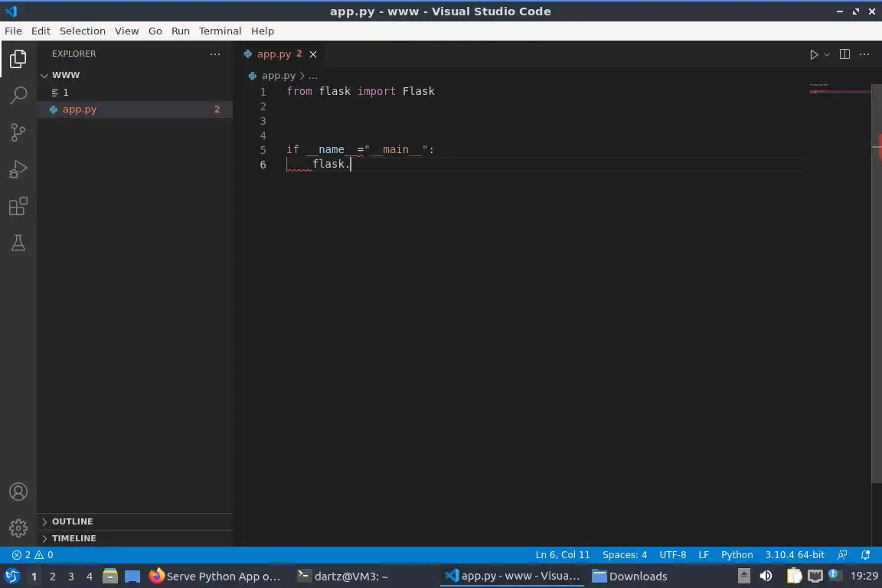Open the Terminal menu
The width and height of the screenshot is (882, 588).
click(x=220, y=31)
